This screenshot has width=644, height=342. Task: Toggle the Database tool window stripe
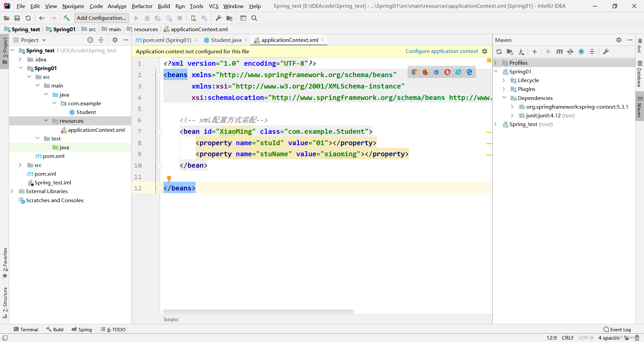click(x=640, y=74)
